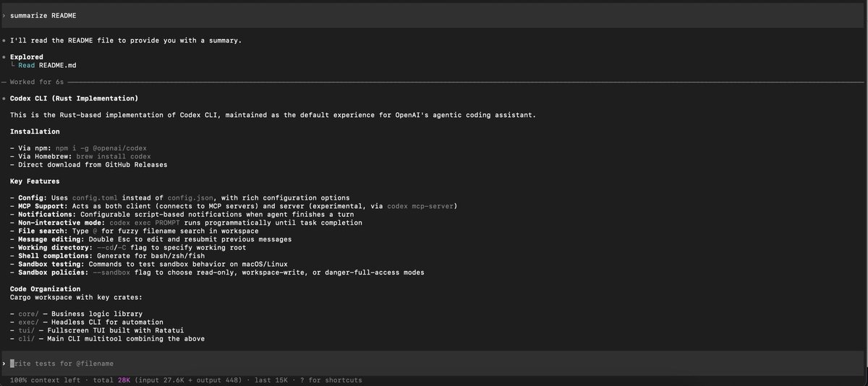Click the 'codex mcp-server' command text
The height and width of the screenshot is (386, 868).
420,206
